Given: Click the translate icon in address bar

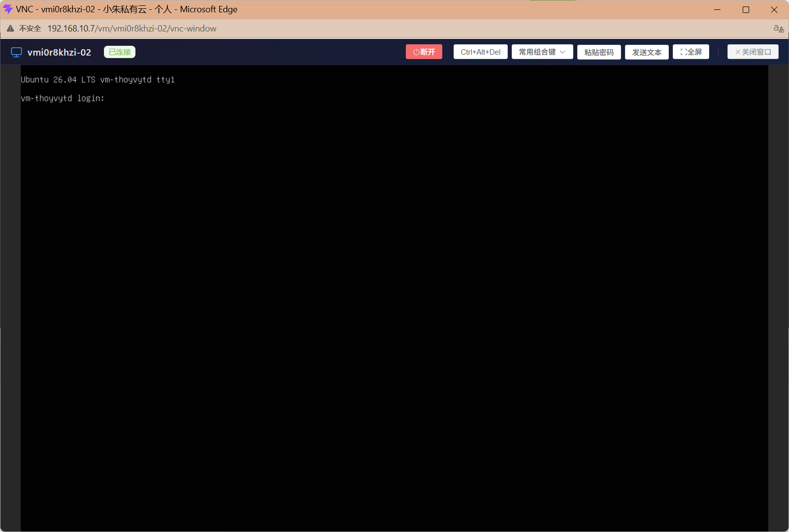Looking at the screenshot, I should coord(778,29).
